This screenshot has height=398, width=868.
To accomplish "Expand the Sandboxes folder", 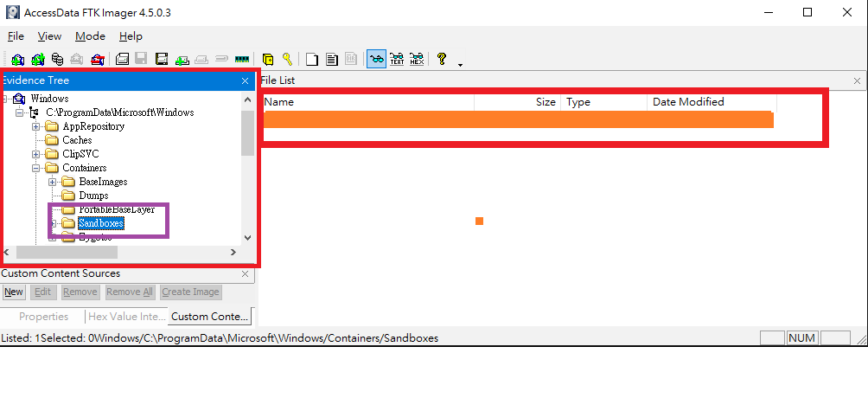I will point(53,223).
